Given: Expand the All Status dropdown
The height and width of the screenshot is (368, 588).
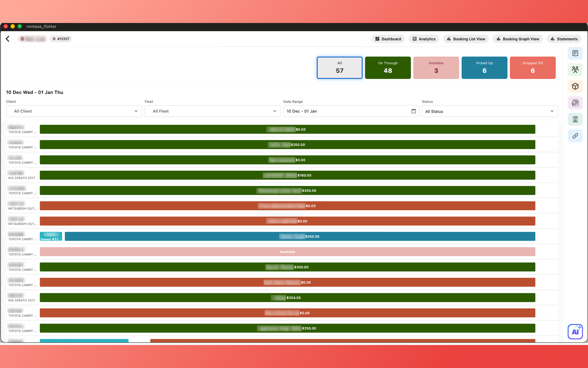Looking at the screenshot, I should pyautogui.click(x=490, y=111).
